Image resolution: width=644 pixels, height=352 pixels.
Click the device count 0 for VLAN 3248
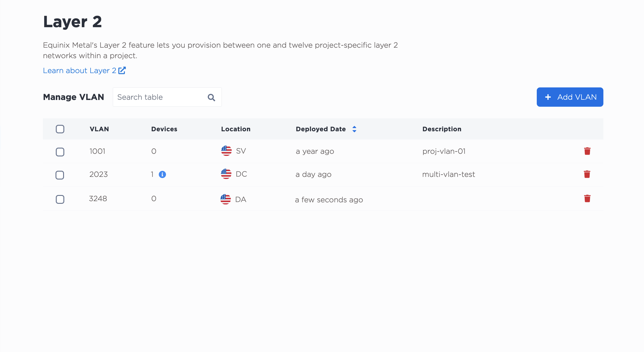(154, 199)
